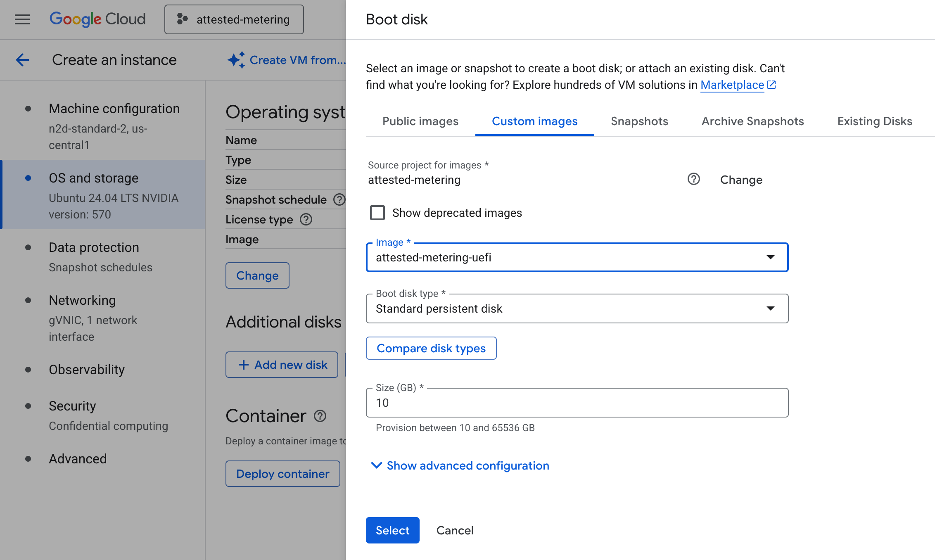The width and height of the screenshot is (935, 560).
Task: Switch to the Public images tab
Action: [420, 121]
